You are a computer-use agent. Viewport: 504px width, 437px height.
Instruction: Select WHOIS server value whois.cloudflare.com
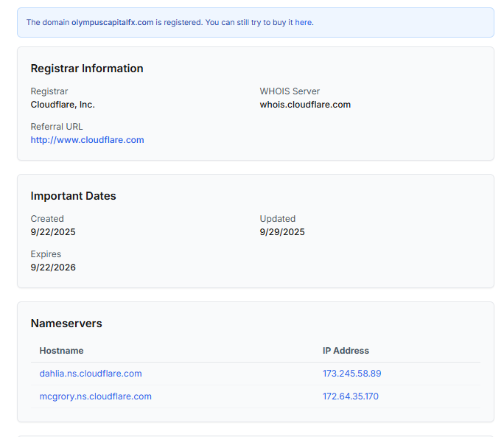click(x=305, y=105)
